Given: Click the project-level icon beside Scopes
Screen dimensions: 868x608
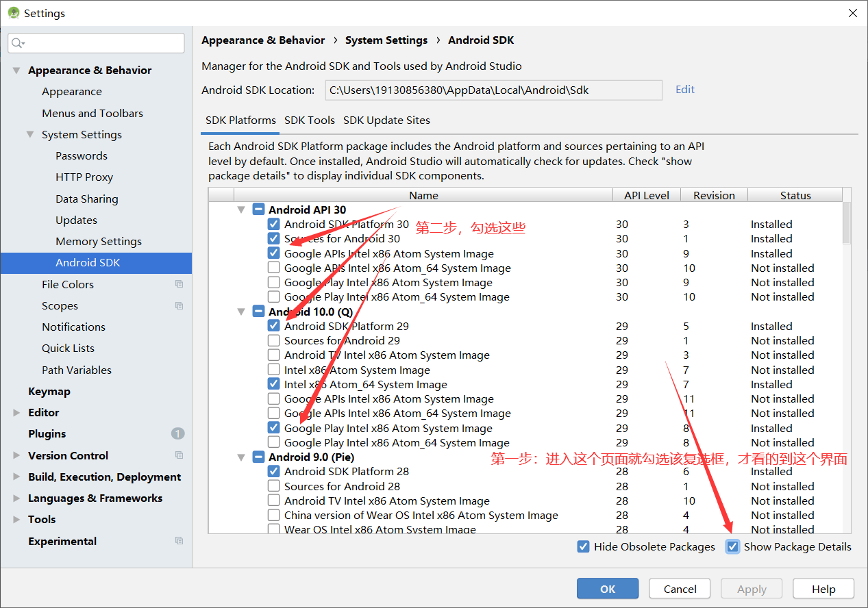Looking at the screenshot, I should coord(179,305).
